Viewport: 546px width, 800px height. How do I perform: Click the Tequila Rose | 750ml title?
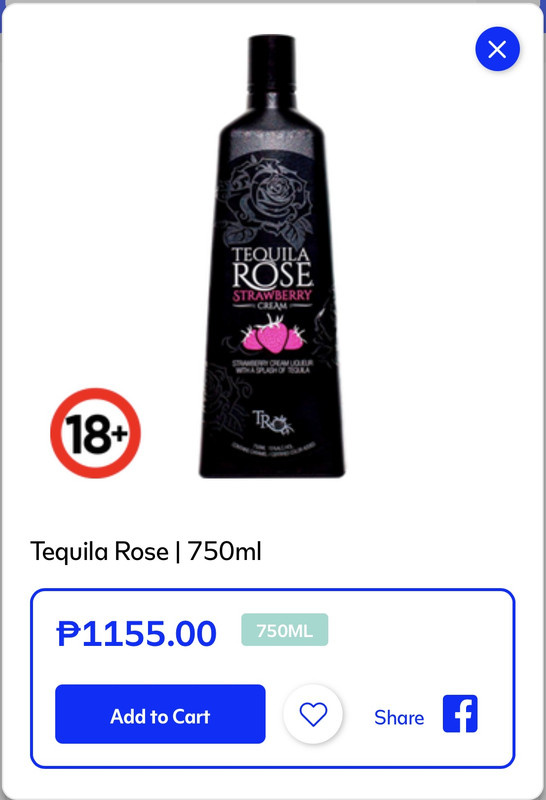pos(146,552)
